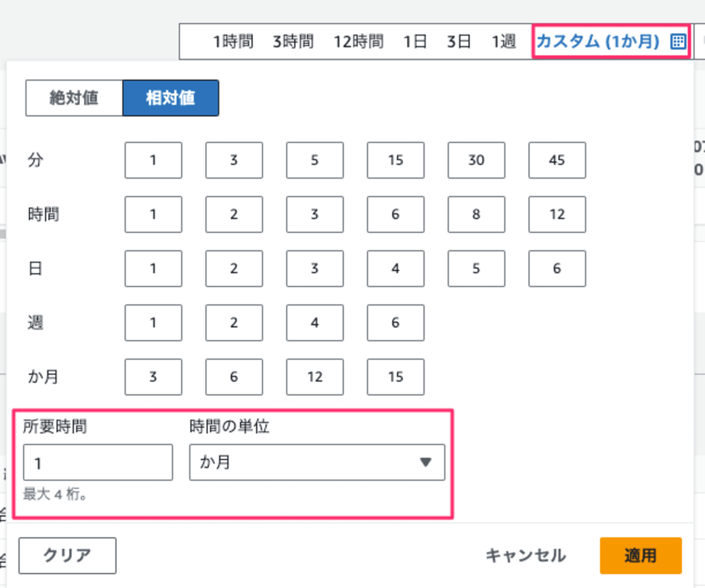The width and height of the screenshot is (705, 588).
Task: Switch to 相対値 (relative) mode
Action: (x=171, y=98)
